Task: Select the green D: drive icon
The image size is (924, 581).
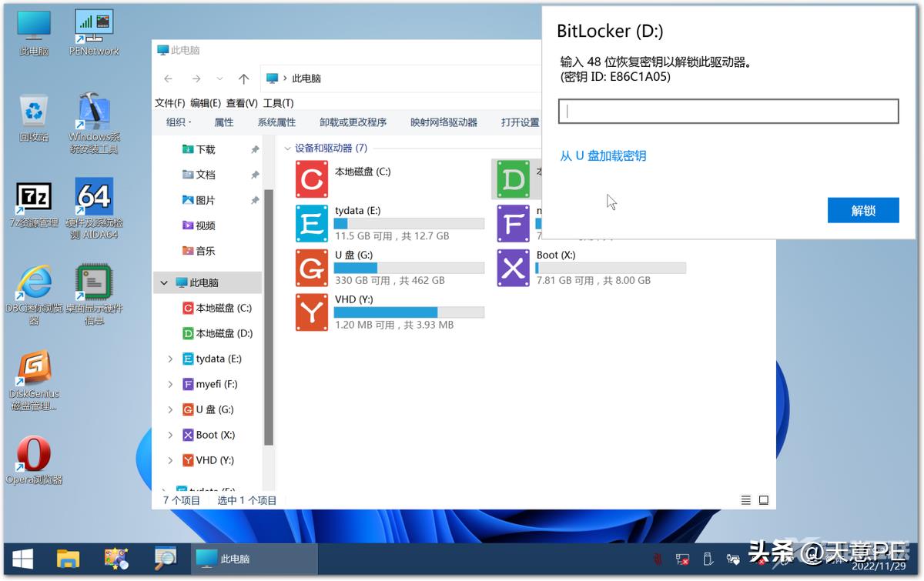Action: (x=513, y=179)
